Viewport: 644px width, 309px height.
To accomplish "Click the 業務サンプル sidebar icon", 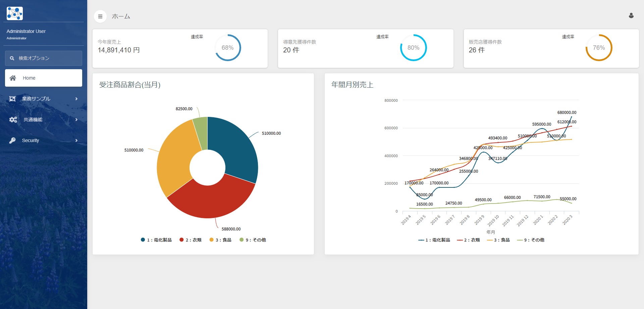I will coord(12,99).
